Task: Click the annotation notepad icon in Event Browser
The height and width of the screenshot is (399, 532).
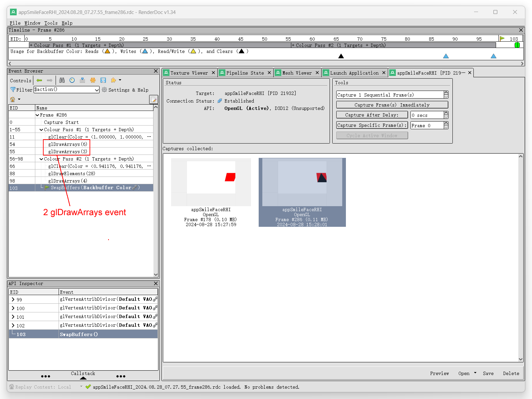Action: point(153,100)
